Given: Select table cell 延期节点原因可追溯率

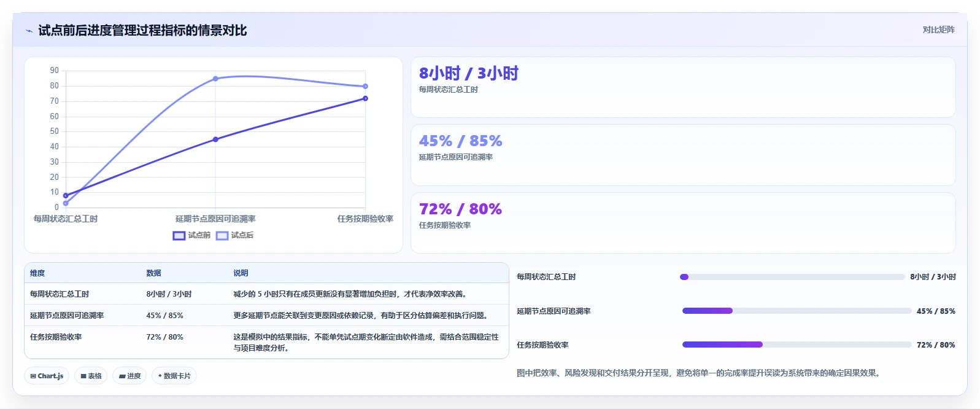Looking at the screenshot, I should click(67, 316).
